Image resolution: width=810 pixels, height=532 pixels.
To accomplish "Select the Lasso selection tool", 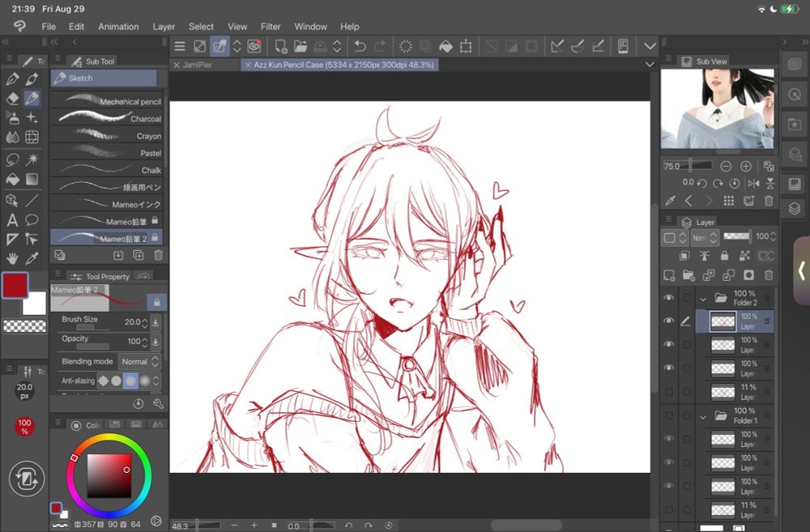I will [x=12, y=159].
